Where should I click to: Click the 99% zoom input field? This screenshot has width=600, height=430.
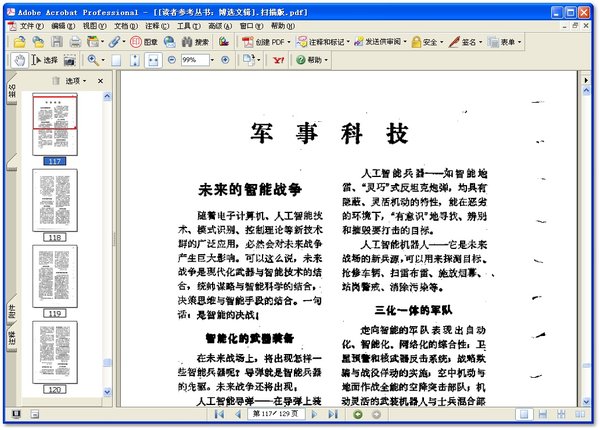click(195, 60)
